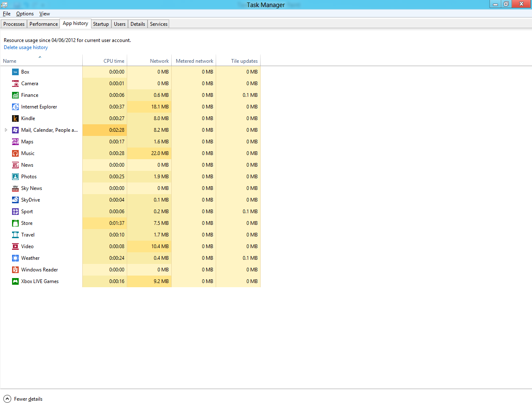
Task: Click the Sky News app icon
Action: tap(15, 188)
